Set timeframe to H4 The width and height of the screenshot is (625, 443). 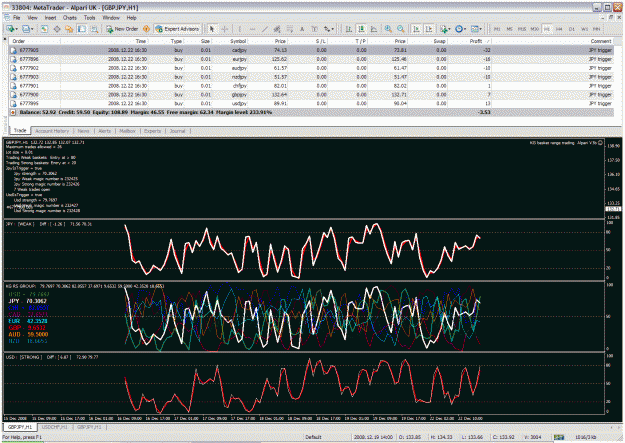pyautogui.click(x=559, y=29)
